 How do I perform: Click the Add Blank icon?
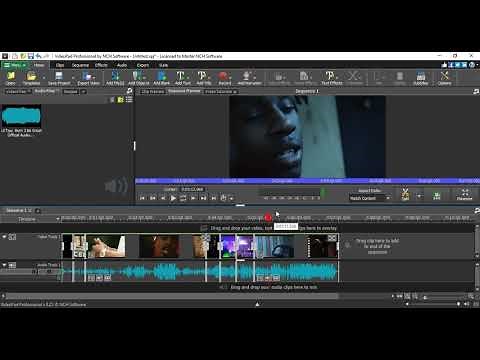pyautogui.click(x=162, y=78)
